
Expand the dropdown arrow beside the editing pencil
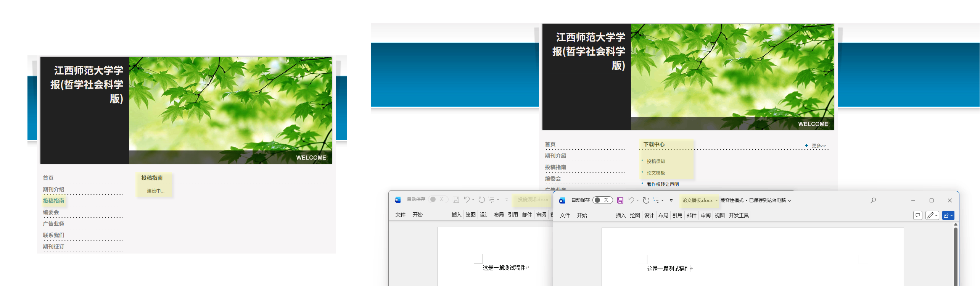point(936,216)
